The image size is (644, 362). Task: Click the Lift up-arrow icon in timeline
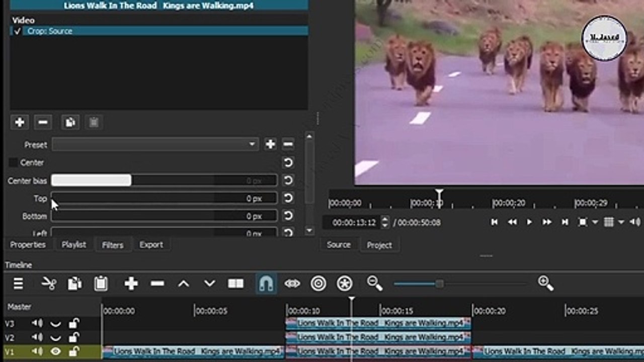tap(184, 284)
